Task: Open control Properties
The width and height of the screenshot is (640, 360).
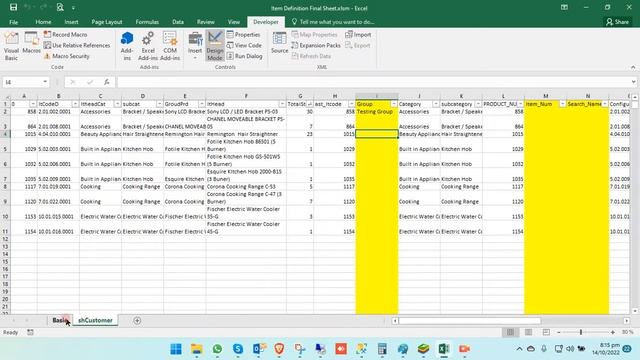Action: point(244,35)
